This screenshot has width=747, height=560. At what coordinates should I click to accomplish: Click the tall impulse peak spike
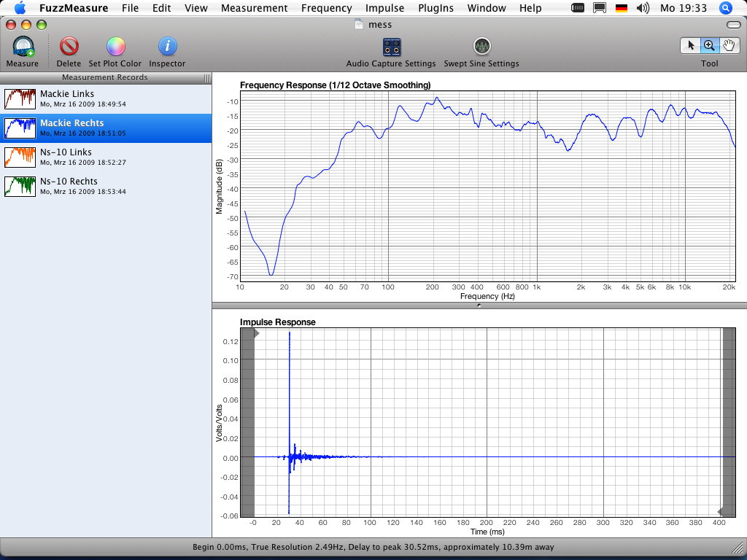point(289,423)
